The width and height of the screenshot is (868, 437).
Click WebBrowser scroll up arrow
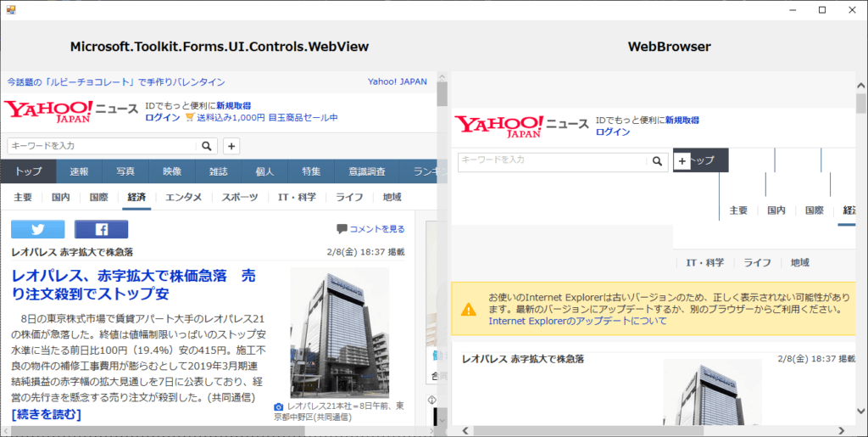861,86
